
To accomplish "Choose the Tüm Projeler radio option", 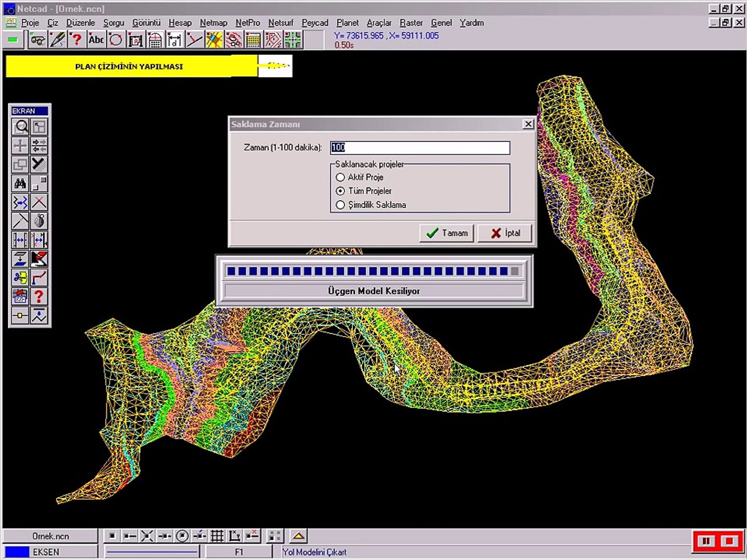I will 340,191.
